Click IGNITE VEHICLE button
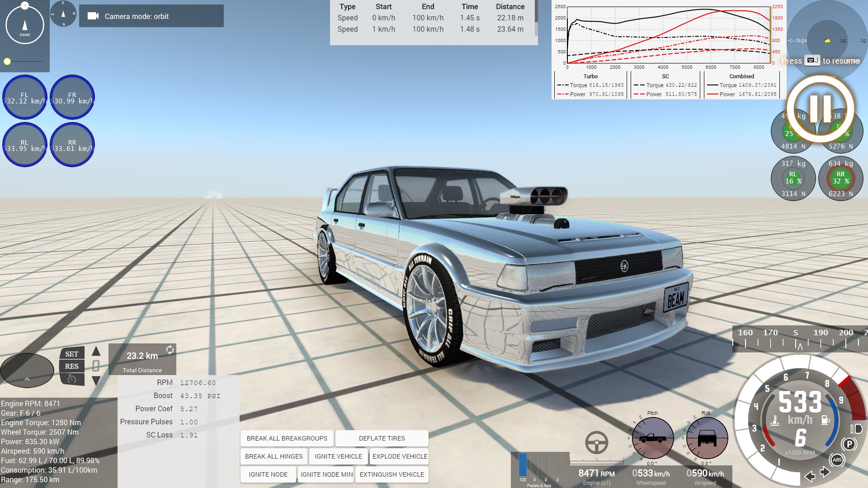This screenshot has width=868, height=488. [339, 456]
